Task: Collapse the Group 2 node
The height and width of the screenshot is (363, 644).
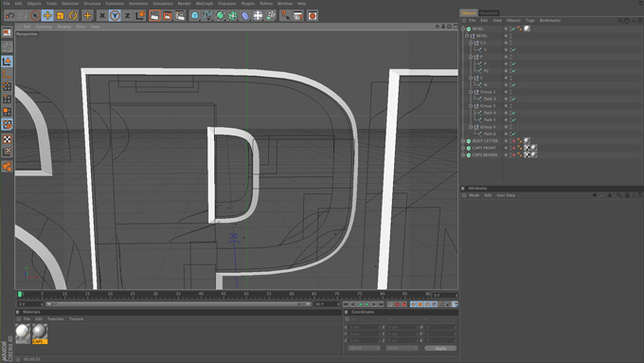Action: (x=471, y=92)
